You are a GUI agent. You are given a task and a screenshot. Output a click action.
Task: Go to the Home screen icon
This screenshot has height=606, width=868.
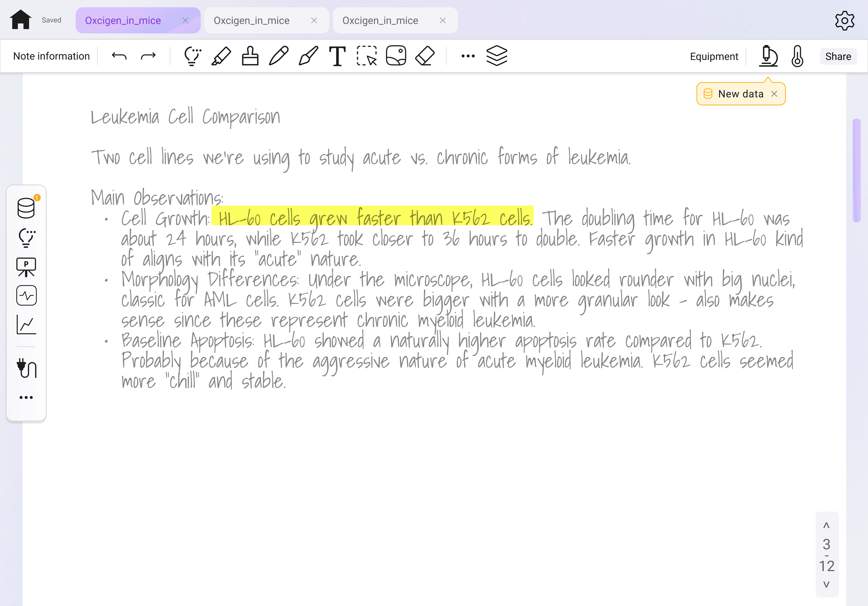point(20,20)
